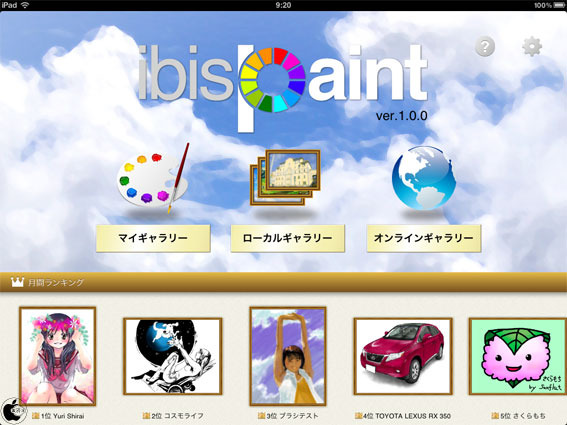Screen dimensions: 567x425
Task: Tap the paint palette and brush icon
Action: click(153, 178)
